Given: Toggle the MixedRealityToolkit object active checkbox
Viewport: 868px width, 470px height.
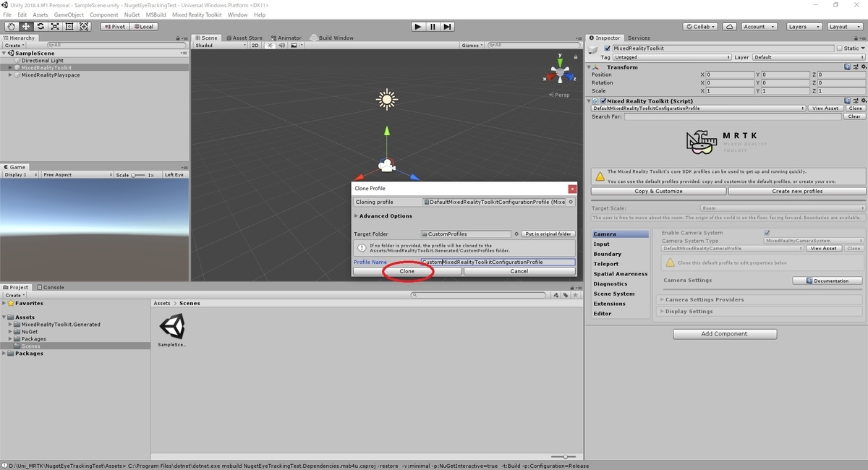Looking at the screenshot, I should (x=608, y=48).
